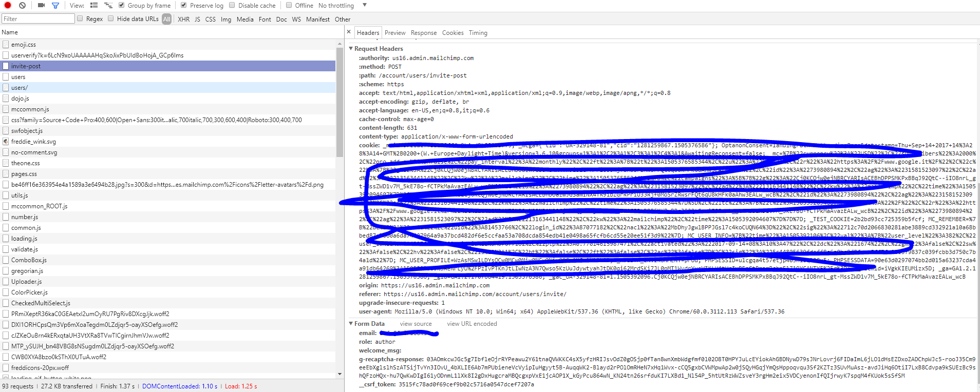The width and height of the screenshot is (980, 392).
Task: Filter requests by WS
Action: point(296,19)
